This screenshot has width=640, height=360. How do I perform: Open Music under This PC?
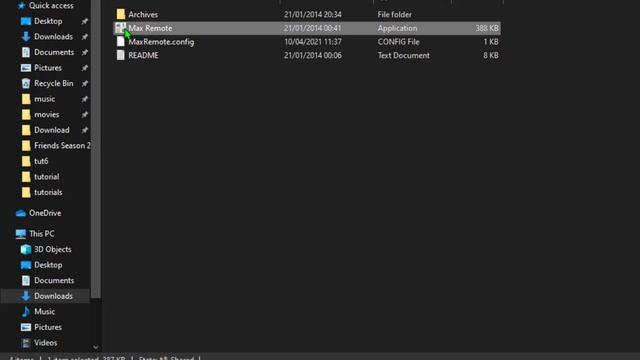tap(44, 312)
